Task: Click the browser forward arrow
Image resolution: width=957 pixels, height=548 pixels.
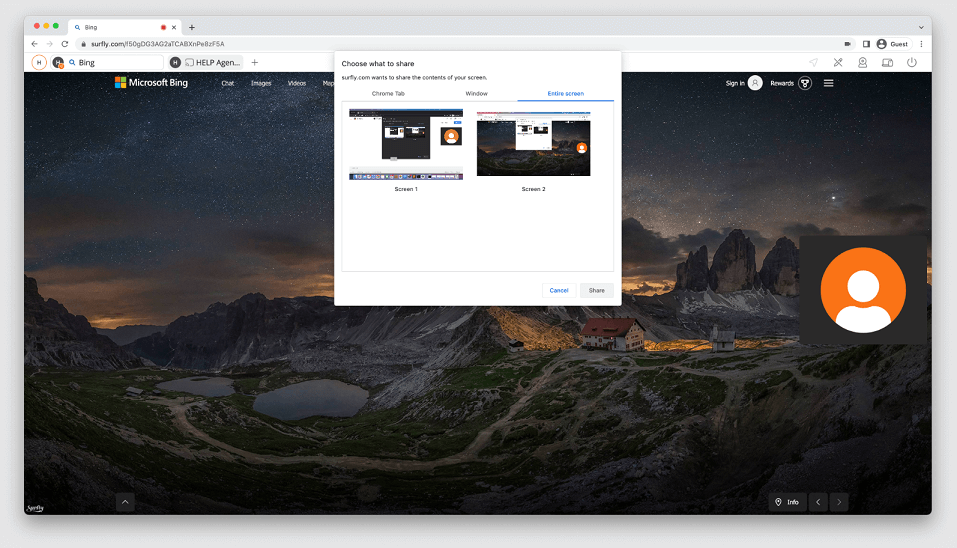Action: point(49,44)
